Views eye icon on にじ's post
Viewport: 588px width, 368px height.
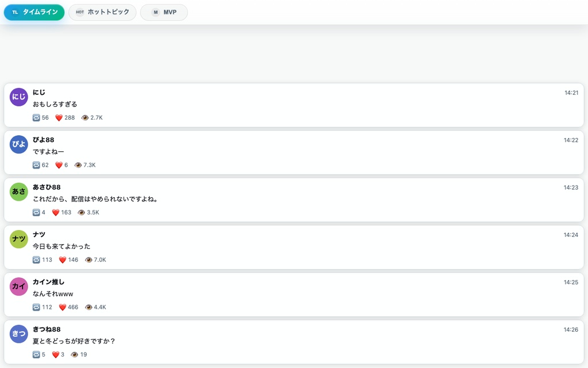pos(85,117)
